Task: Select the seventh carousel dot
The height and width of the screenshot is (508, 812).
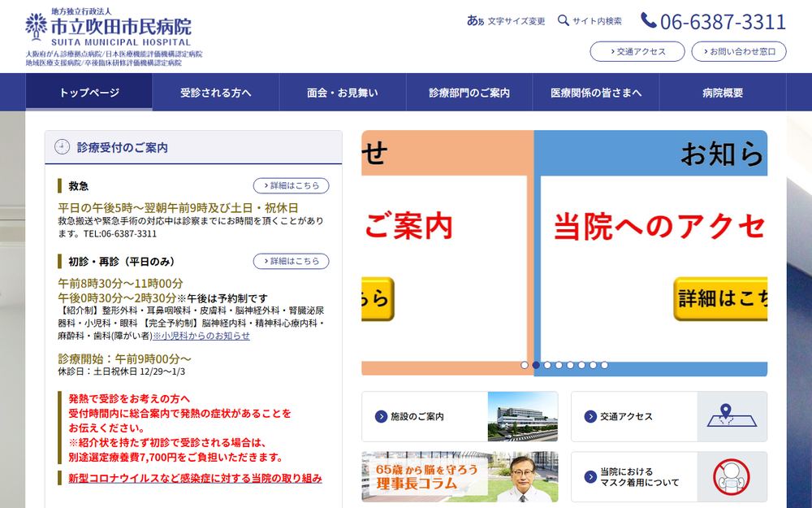Action: 593,365
